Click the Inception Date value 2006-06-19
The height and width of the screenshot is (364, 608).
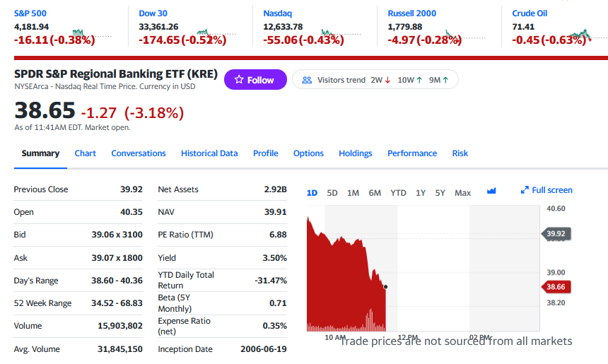point(264,349)
